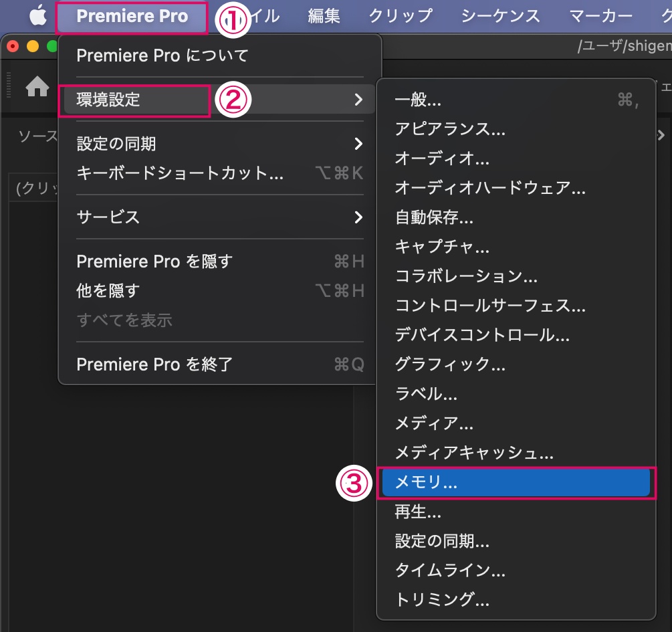Open コントロールサーフェス... preferences
Viewport: 672px width, 632px height.
(x=516, y=306)
